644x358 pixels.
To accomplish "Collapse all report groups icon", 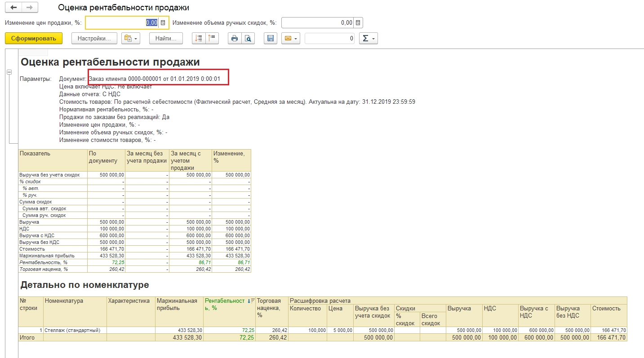I will 212,39.
